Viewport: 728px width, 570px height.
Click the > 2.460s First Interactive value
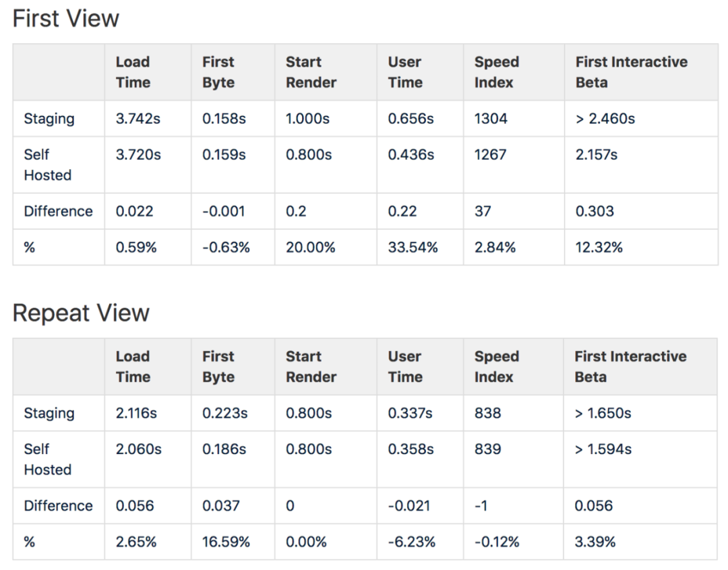tap(605, 119)
